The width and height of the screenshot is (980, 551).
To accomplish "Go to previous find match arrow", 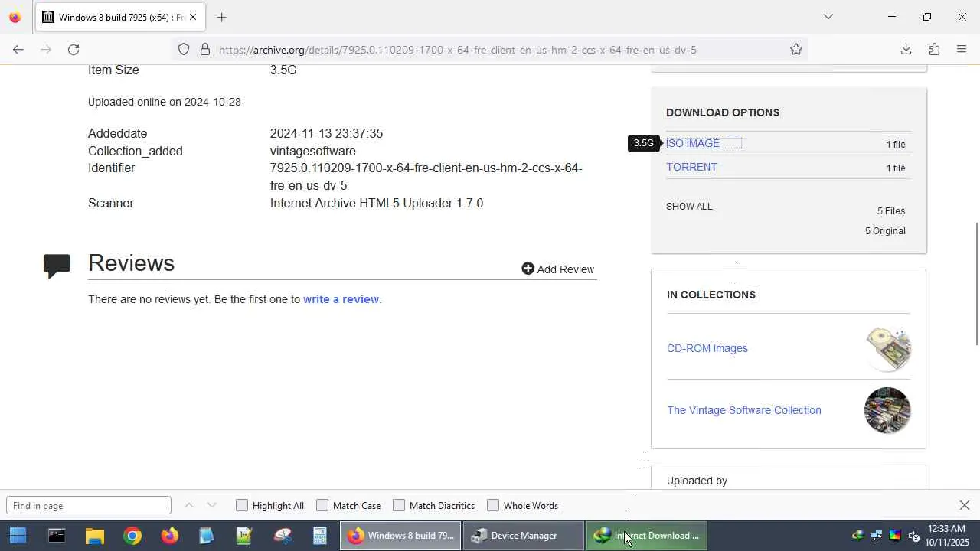I will tap(189, 505).
